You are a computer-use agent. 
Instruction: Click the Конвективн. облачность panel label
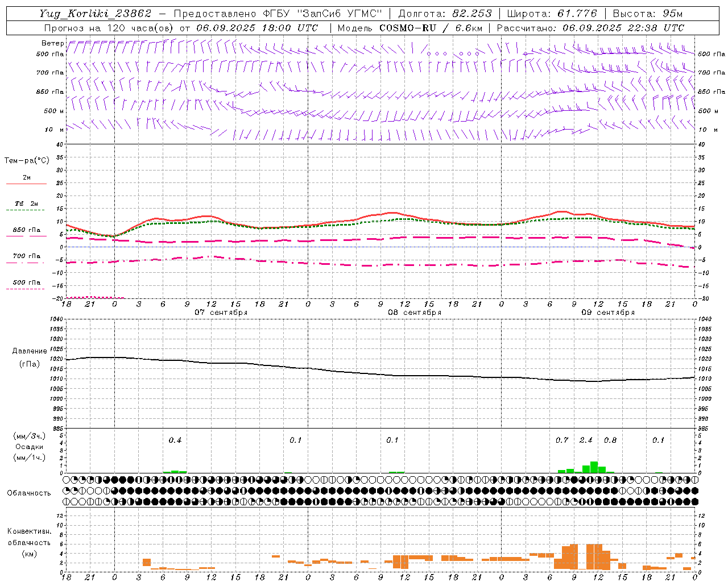coord(29,537)
